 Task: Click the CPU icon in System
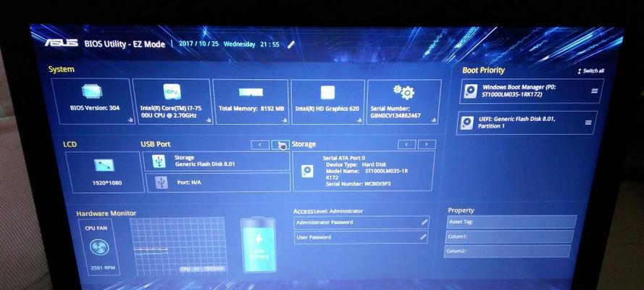172,91
